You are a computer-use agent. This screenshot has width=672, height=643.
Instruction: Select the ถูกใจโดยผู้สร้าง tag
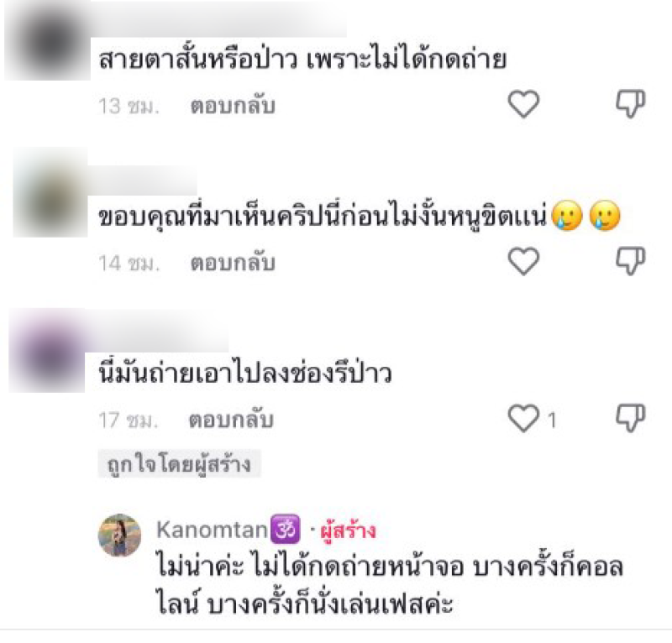click(179, 464)
